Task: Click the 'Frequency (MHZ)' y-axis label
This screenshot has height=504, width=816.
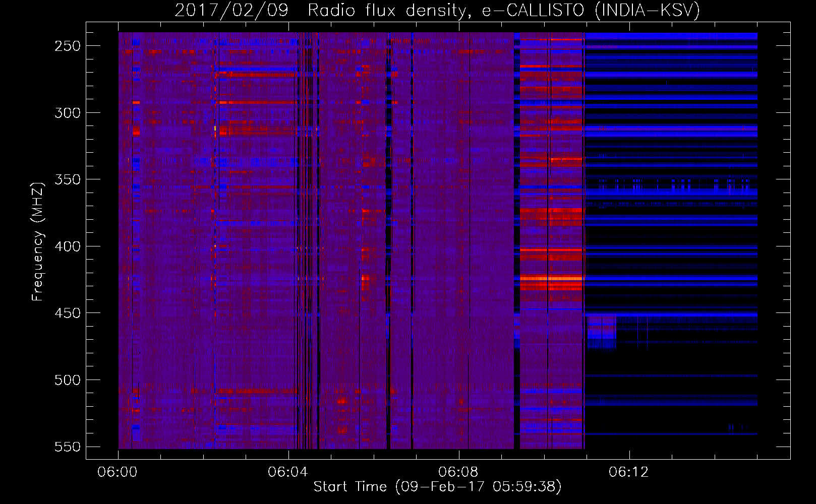Action: (38, 241)
